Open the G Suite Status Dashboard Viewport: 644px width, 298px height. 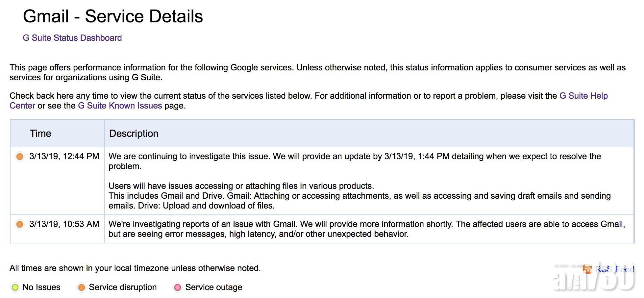[72, 38]
